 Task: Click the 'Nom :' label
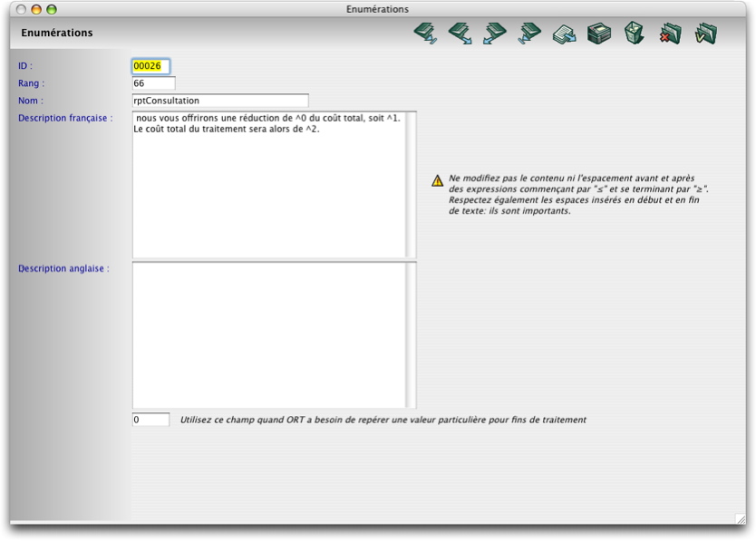pyautogui.click(x=31, y=101)
